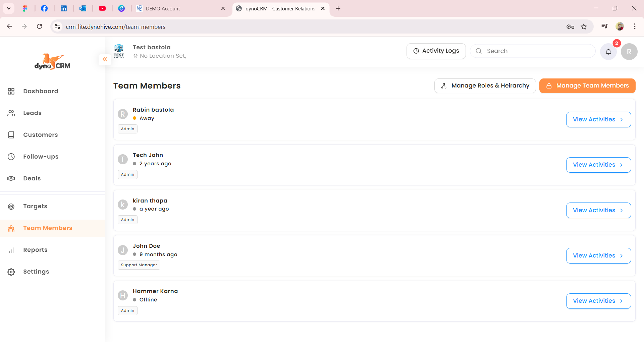Open the Activity Logs

tap(436, 51)
